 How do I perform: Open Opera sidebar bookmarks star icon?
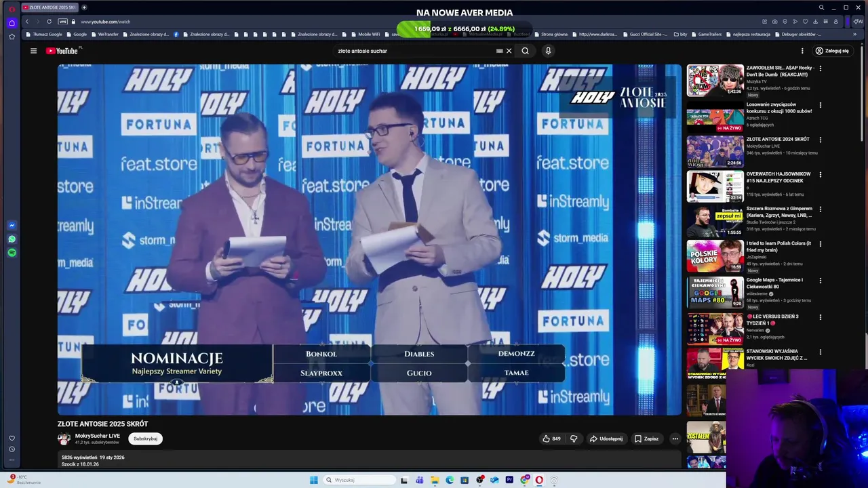pos(12,37)
